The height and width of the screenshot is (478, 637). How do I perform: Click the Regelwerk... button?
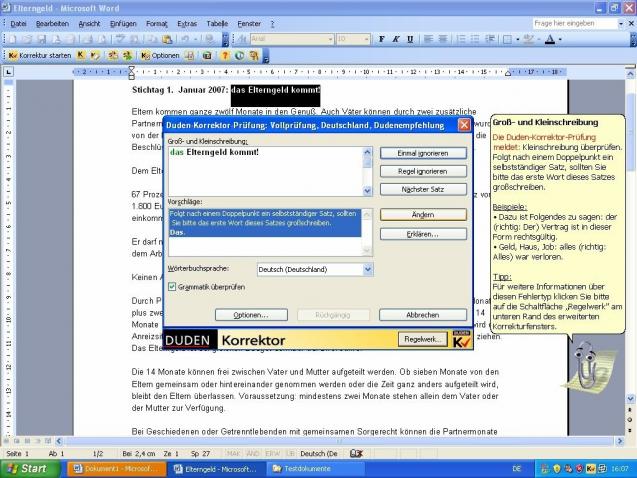pos(423,339)
